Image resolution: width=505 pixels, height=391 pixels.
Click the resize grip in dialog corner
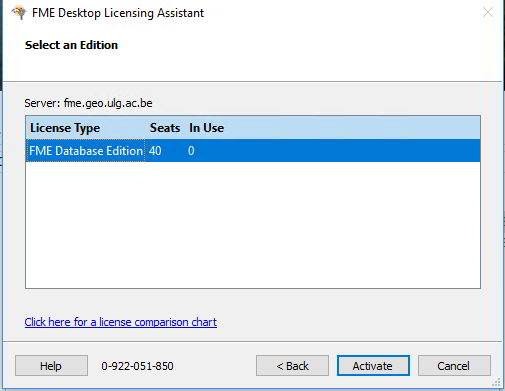496,382
